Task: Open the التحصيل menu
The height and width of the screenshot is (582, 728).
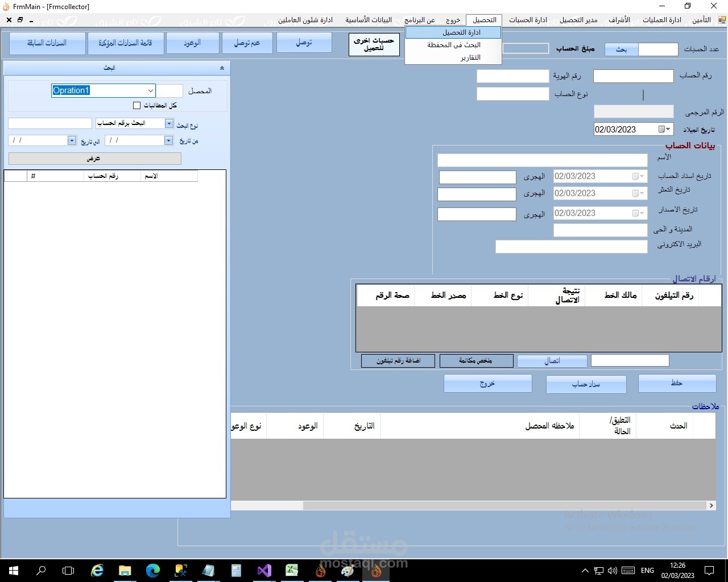Action: 485,20
